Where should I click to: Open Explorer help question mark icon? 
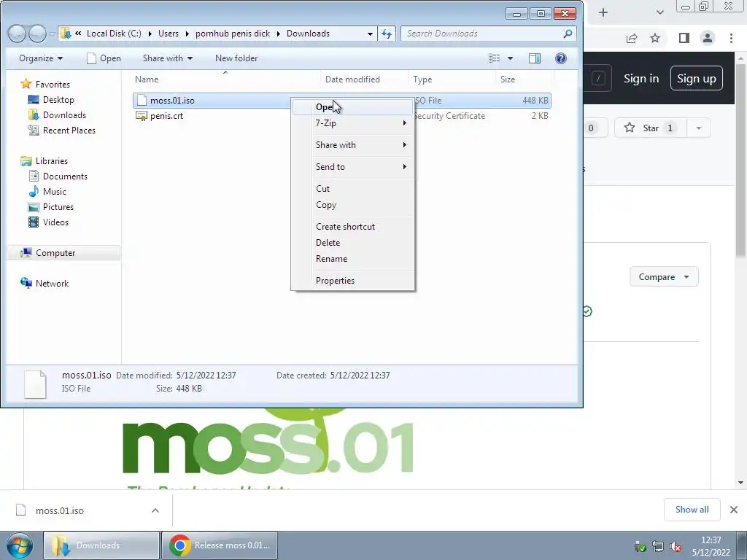coord(561,58)
